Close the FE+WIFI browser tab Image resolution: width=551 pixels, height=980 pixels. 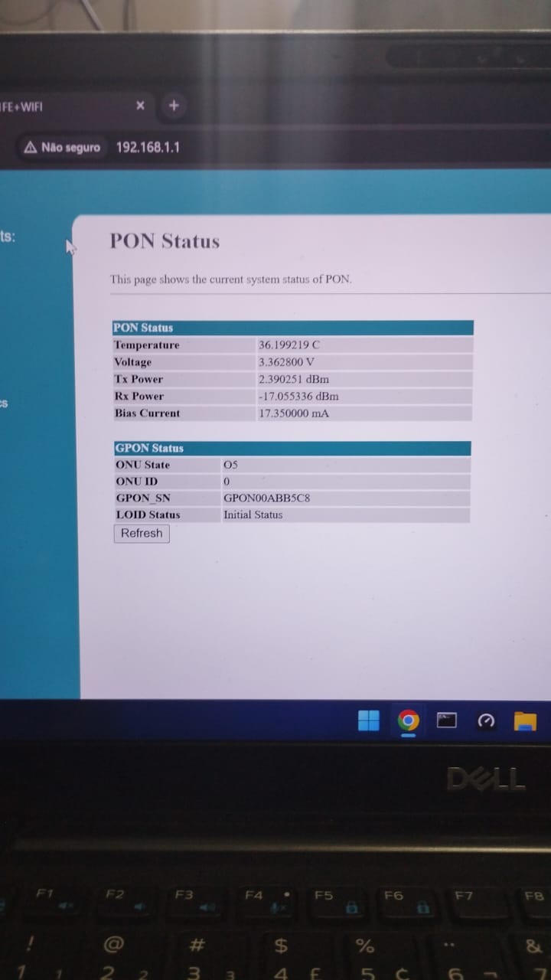click(140, 106)
